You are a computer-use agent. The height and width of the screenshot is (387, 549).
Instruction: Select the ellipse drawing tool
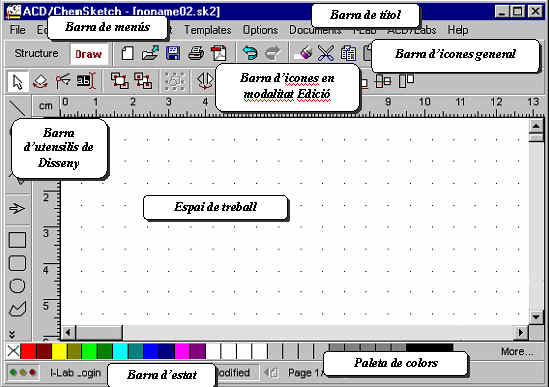(17, 286)
